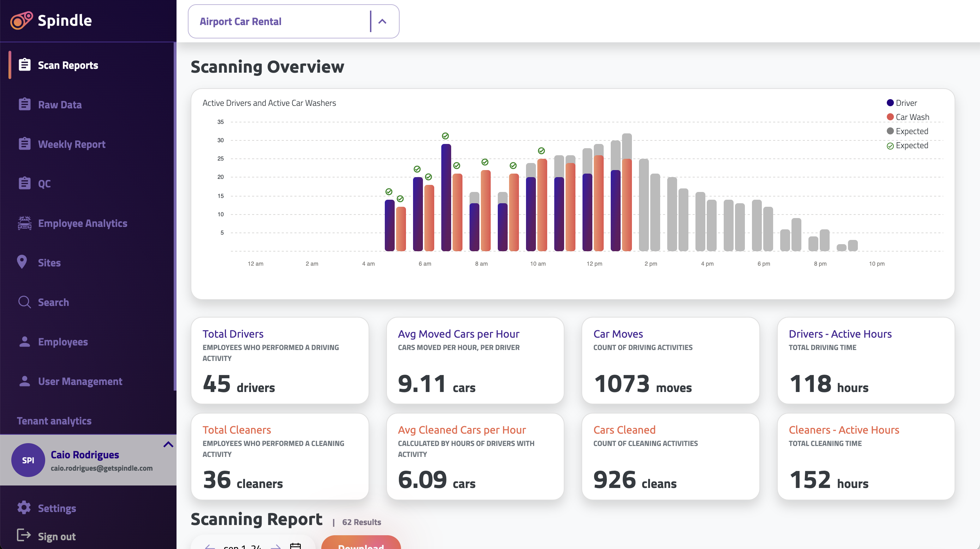Click the Raw Data icon in sidebar
Viewport: 980px width, 549px height.
point(24,104)
